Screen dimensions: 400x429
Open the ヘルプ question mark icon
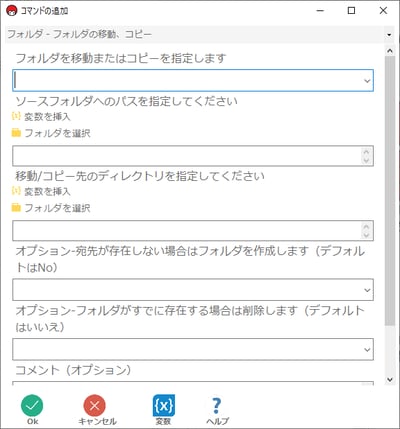click(x=216, y=406)
